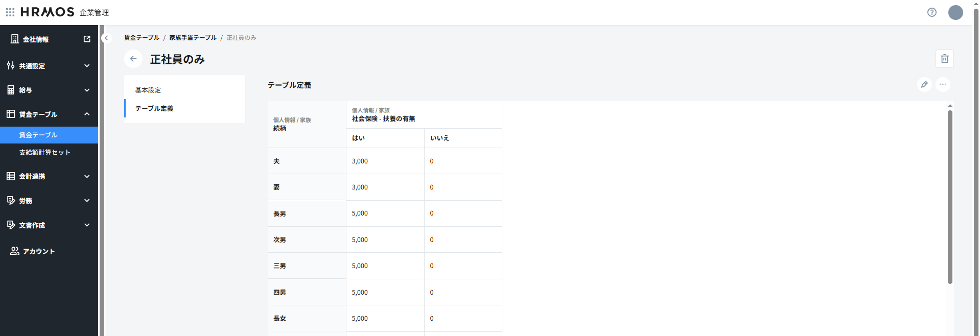Click the back arrow beside 正社員のみ
This screenshot has width=980, height=336.
point(133,59)
